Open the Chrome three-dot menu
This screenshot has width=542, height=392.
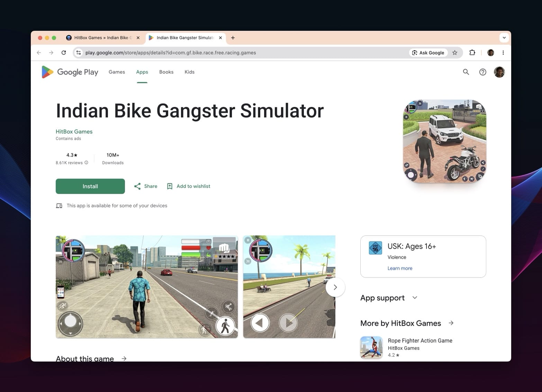pyautogui.click(x=503, y=53)
